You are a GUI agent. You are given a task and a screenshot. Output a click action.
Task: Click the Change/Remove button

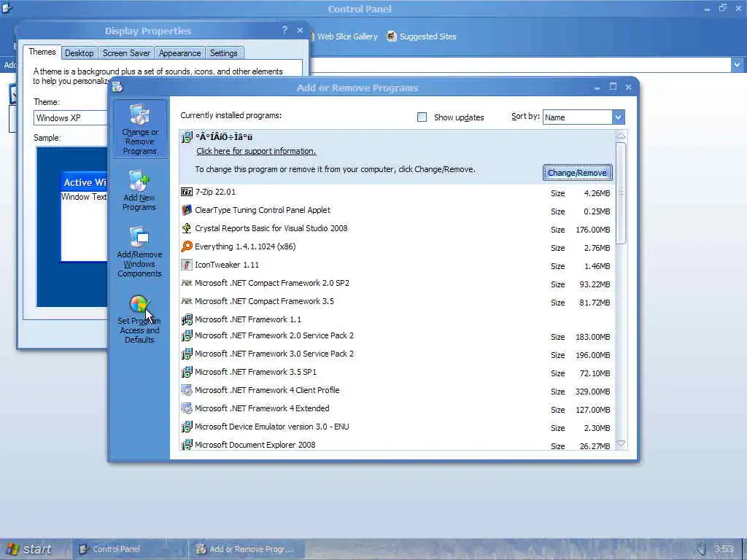578,172
